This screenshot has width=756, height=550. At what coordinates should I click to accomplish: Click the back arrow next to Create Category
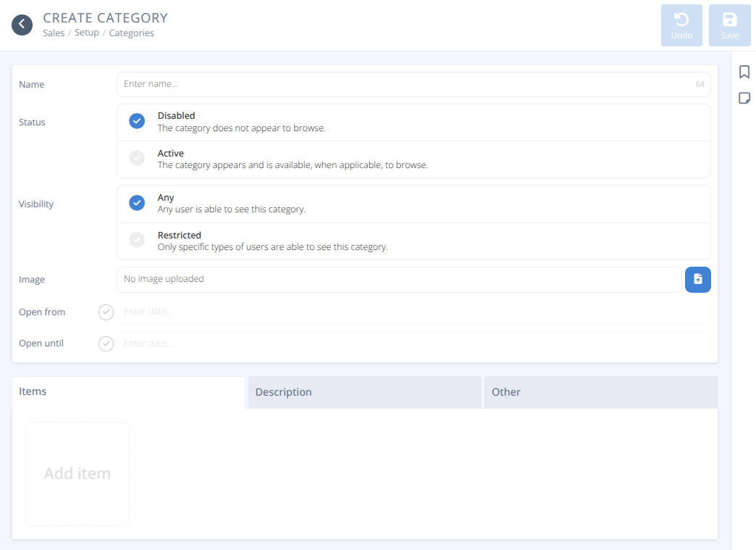click(22, 24)
